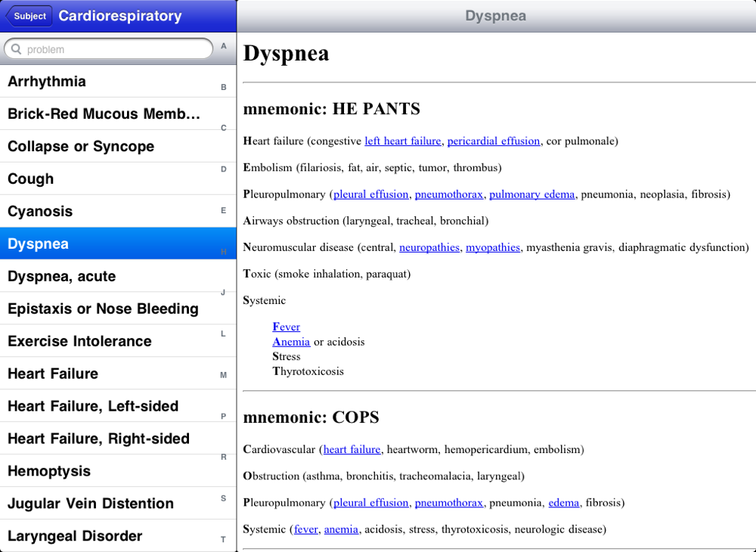Open the Fever link under Systemic
The width and height of the screenshot is (756, 552).
click(x=286, y=327)
